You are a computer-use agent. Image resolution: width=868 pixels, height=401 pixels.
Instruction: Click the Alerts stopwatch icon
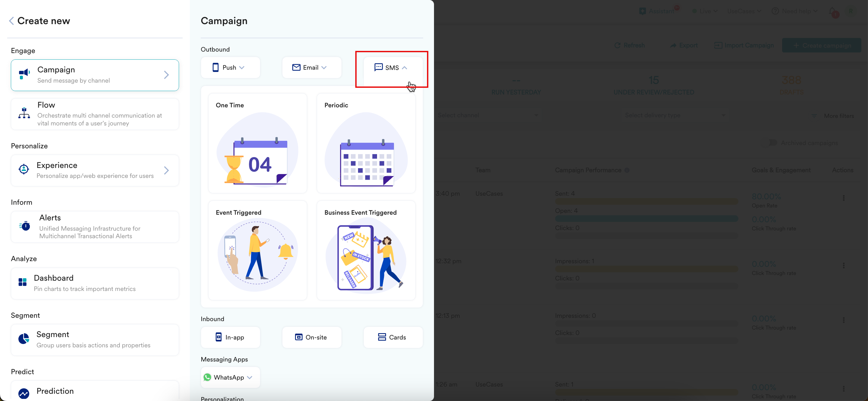[x=25, y=226]
